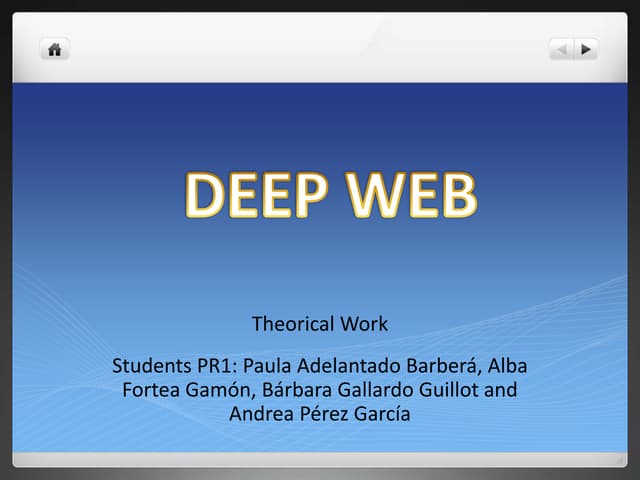Image resolution: width=640 pixels, height=480 pixels.
Task: Click the word Theorical in the subtitle
Action: pos(293,324)
